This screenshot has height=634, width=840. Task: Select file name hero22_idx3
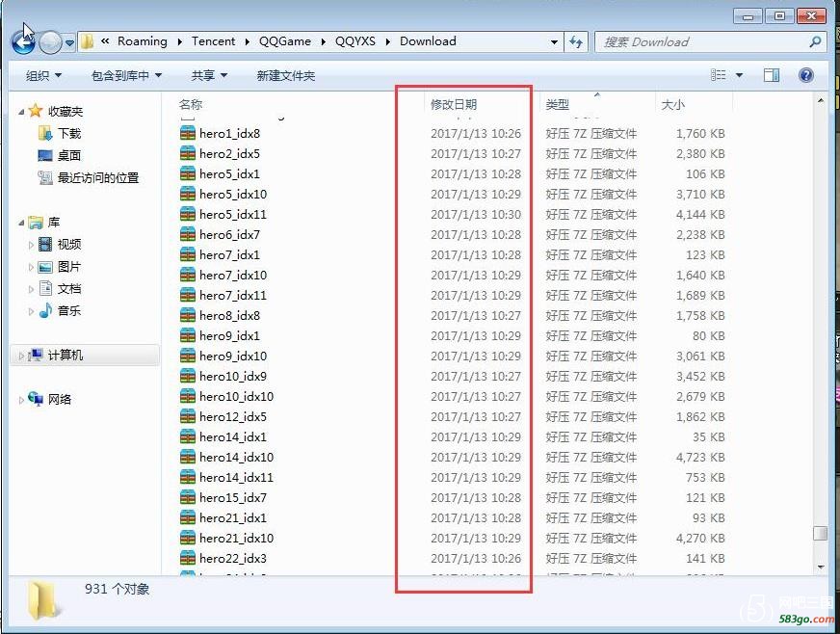tap(232, 559)
